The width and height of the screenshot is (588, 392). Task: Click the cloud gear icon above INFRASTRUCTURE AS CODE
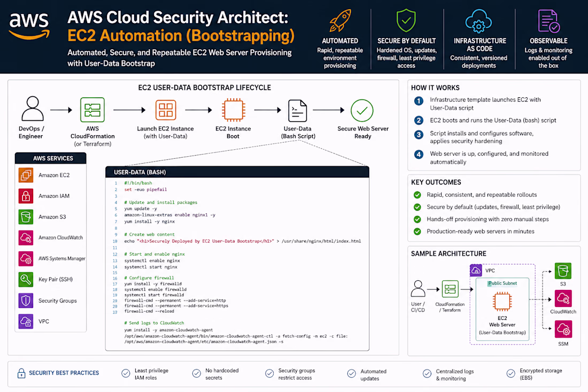click(478, 21)
